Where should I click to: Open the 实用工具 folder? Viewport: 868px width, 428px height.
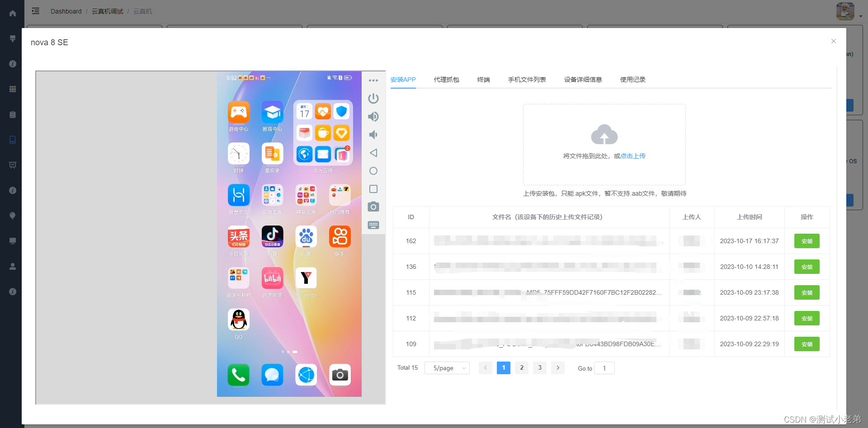point(272,195)
